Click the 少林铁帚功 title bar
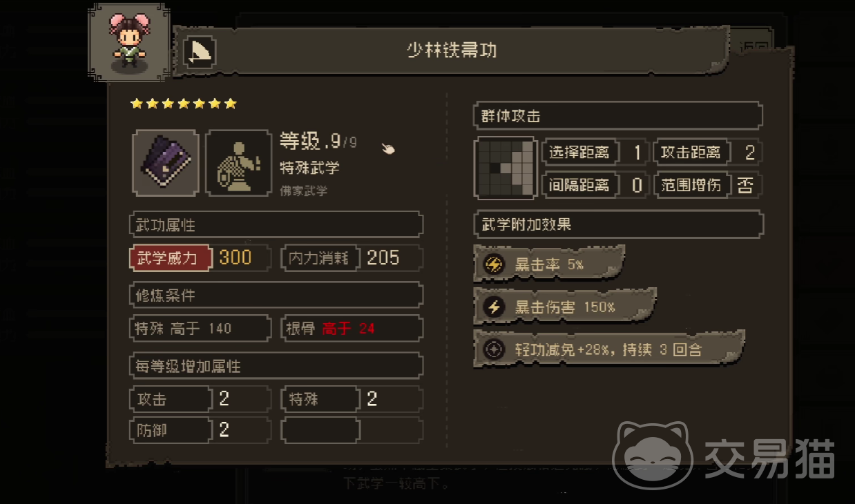 pos(452,51)
